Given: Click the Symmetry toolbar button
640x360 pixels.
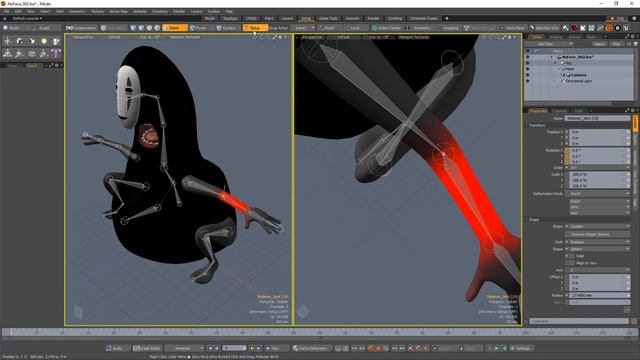Looking at the screenshot, I should (419, 28).
